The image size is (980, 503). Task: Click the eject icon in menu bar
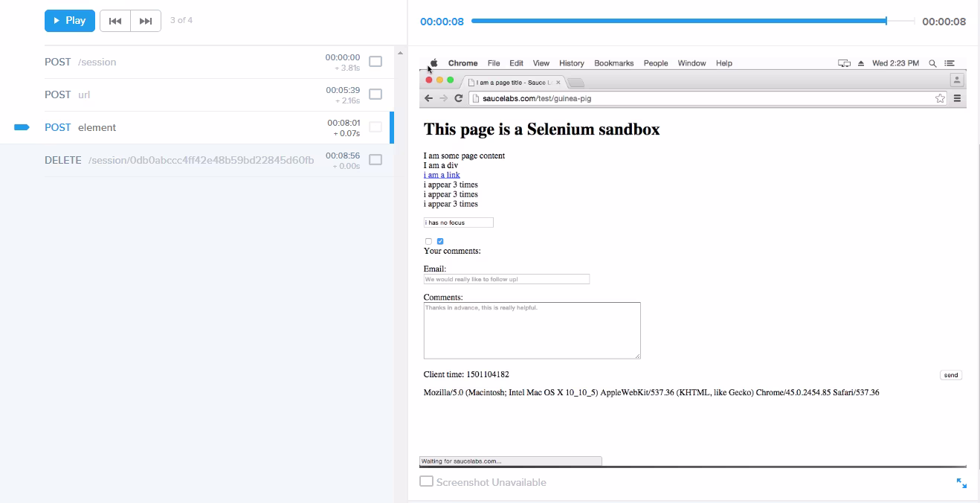[861, 63]
